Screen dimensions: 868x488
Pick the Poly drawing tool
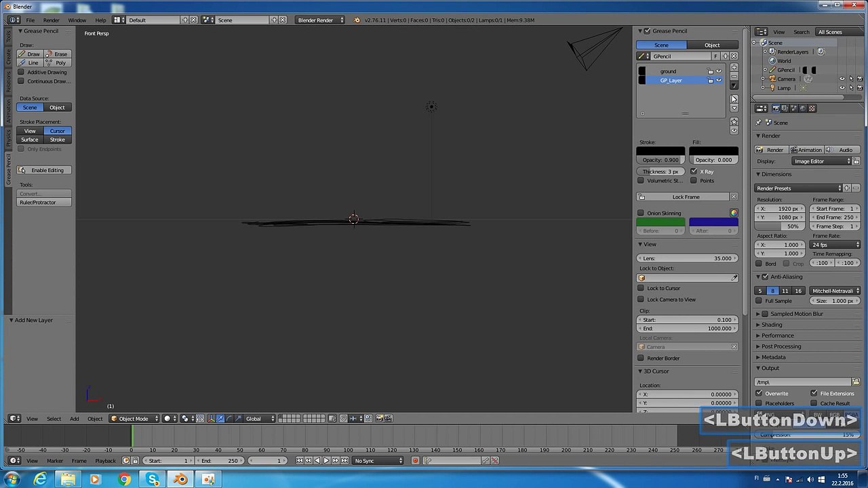58,62
